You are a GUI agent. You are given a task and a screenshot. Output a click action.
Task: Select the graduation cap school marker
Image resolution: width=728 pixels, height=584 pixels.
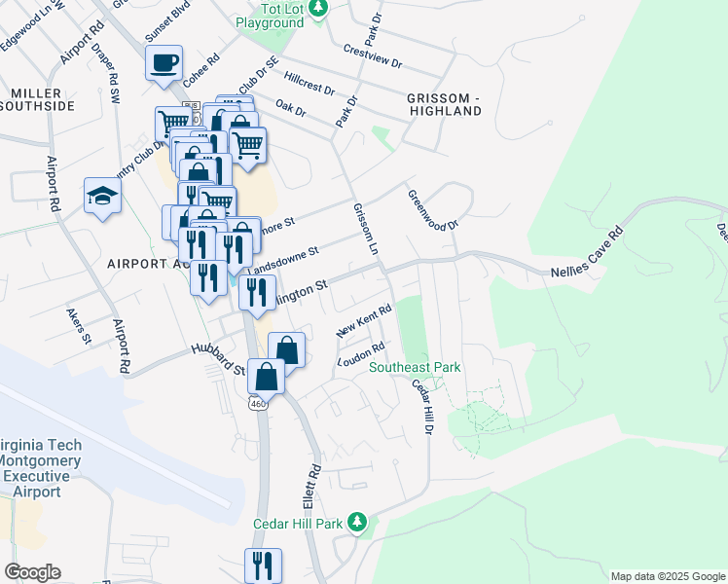[x=102, y=196]
